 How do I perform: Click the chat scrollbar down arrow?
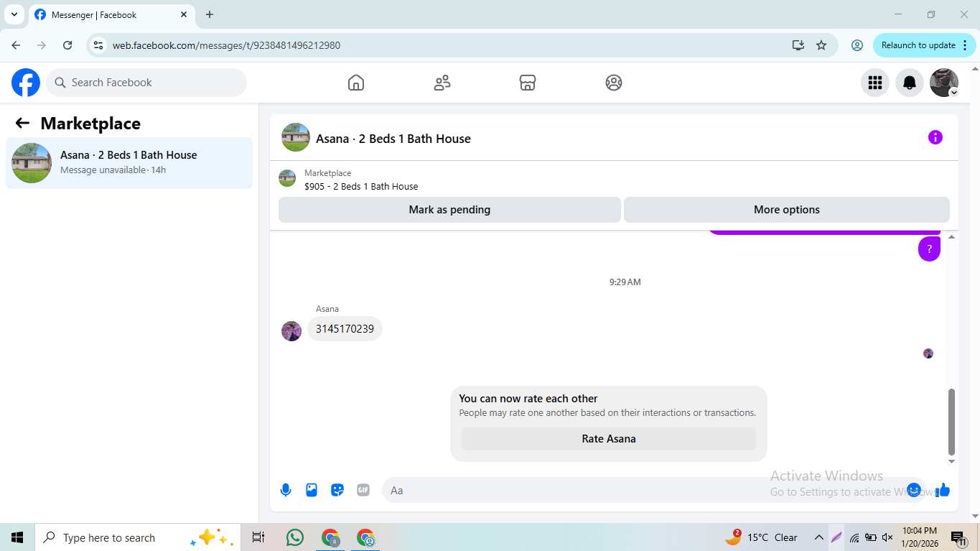[x=952, y=461]
